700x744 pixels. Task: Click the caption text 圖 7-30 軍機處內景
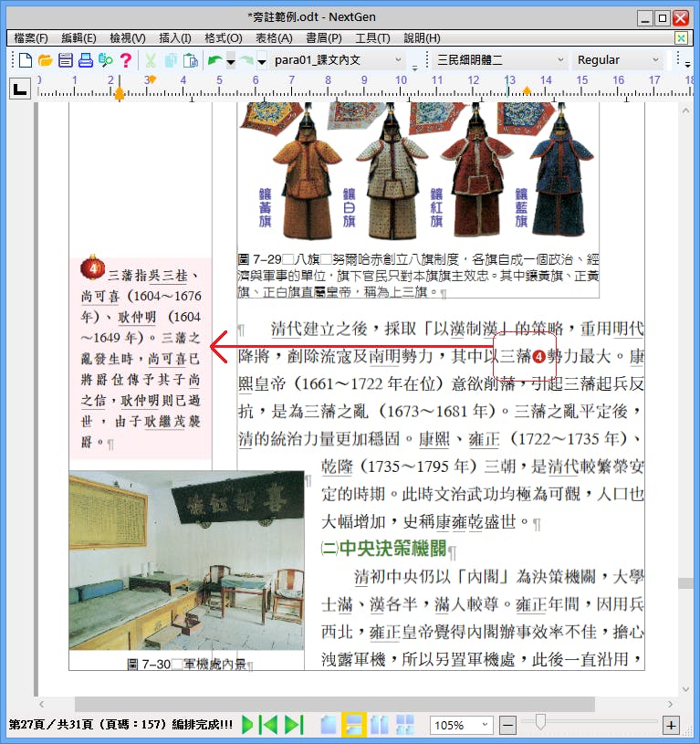[x=187, y=665]
